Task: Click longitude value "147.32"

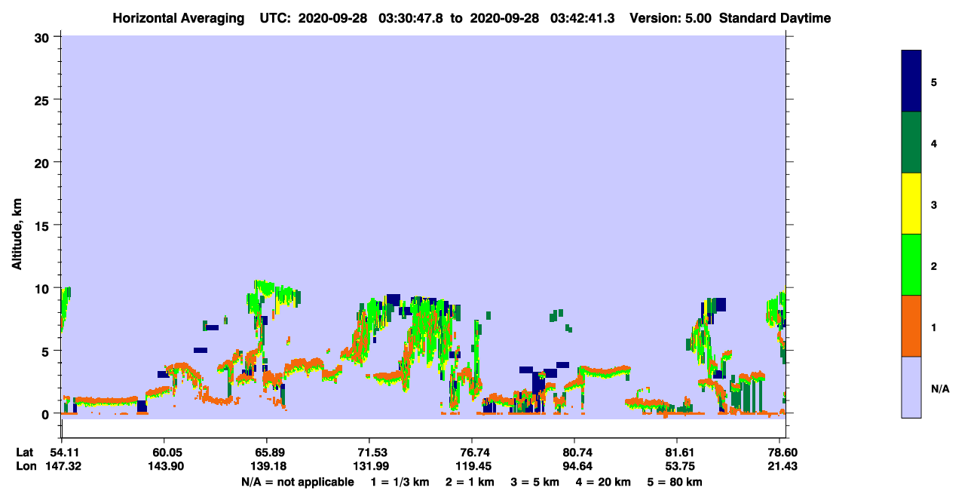Action: pos(62,466)
